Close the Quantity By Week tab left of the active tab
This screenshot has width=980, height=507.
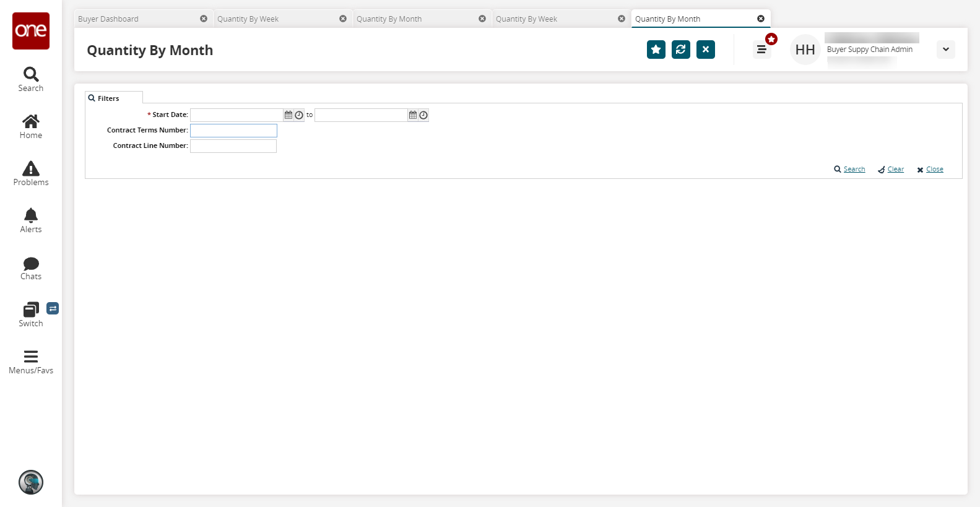(x=622, y=19)
